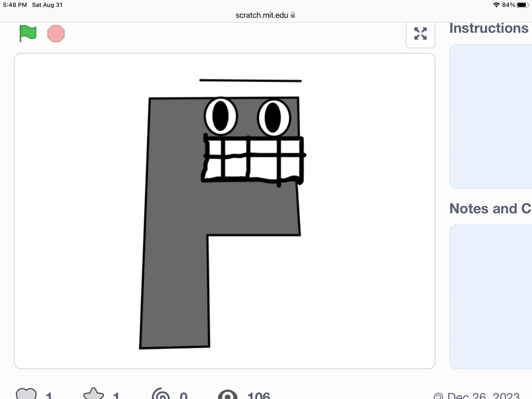Tap the 84% battery percentage
This screenshot has height=399, width=532.
coord(508,5)
